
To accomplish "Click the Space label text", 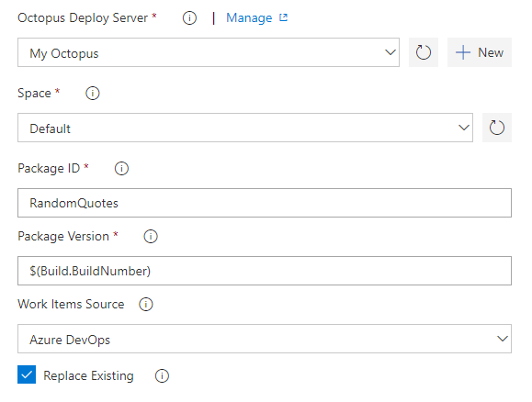I will pos(34,94).
